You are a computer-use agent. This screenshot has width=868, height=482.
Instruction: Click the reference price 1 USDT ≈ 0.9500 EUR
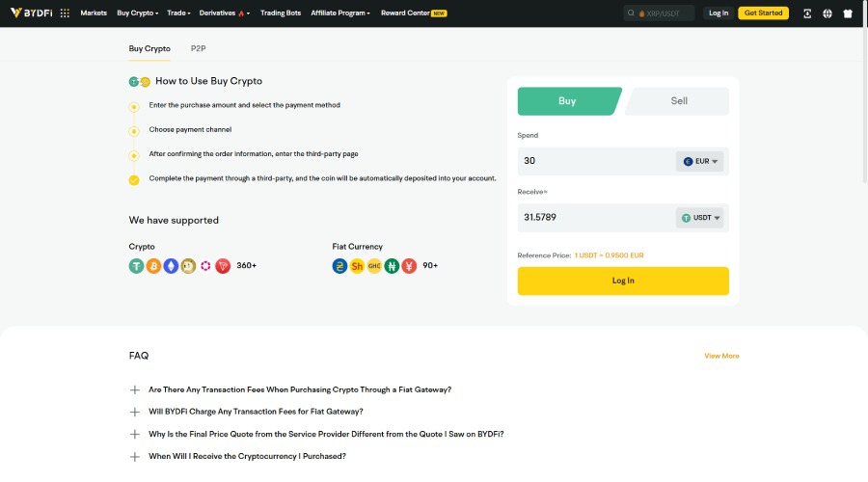(x=609, y=255)
